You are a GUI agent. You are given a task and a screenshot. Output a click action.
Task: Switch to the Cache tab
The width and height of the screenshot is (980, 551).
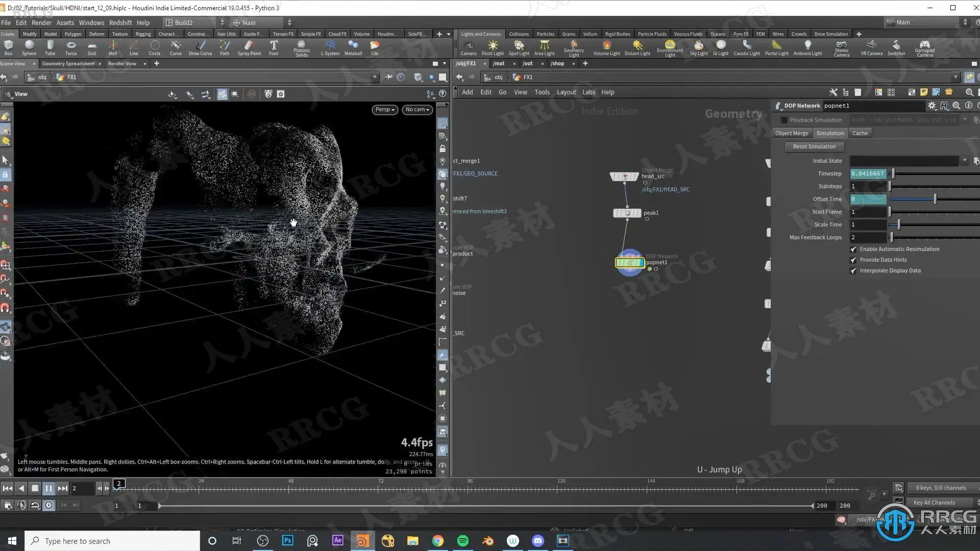click(860, 133)
